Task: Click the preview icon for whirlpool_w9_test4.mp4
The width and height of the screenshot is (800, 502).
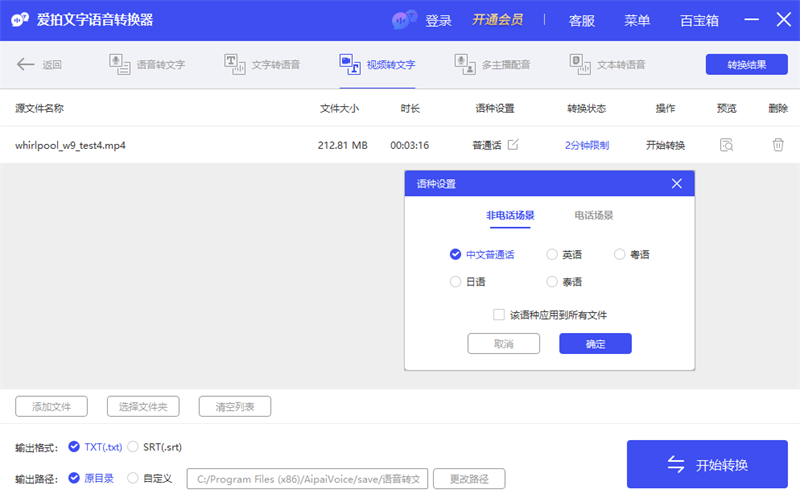Action: point(727,145)
